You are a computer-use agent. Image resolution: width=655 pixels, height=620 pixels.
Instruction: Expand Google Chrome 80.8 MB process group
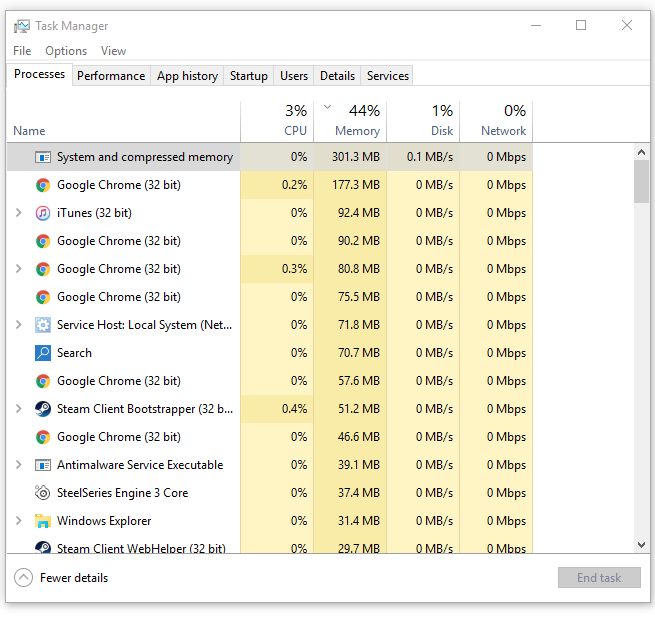pos(18,269)
